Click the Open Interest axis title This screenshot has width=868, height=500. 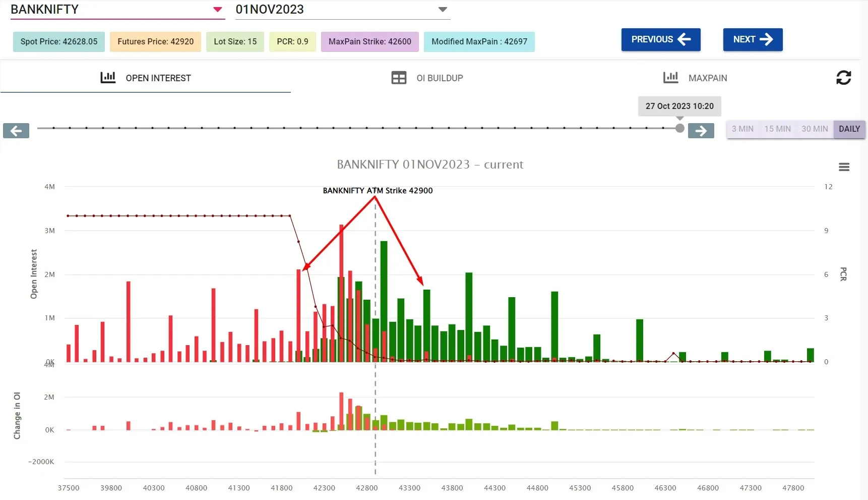34,274
